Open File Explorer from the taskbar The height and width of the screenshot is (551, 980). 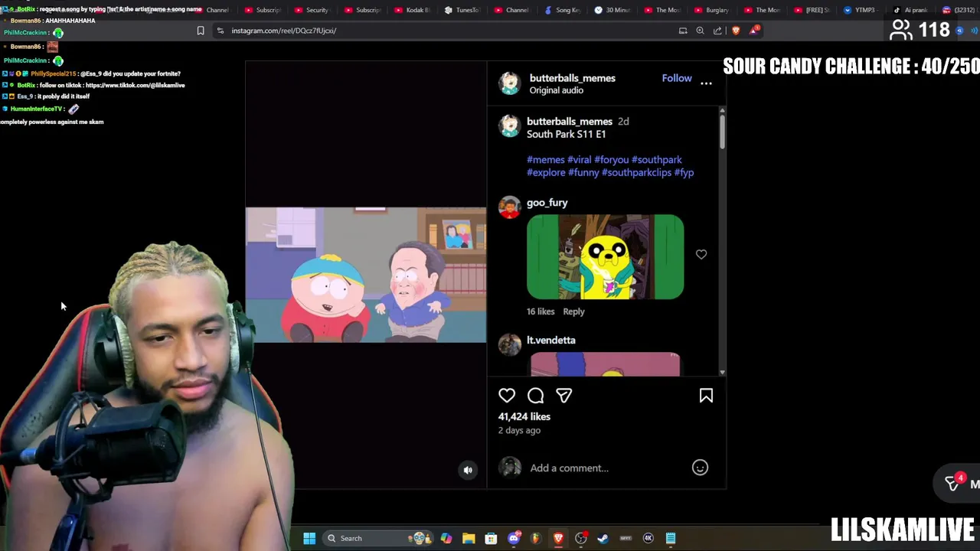[x=469, y=538]
